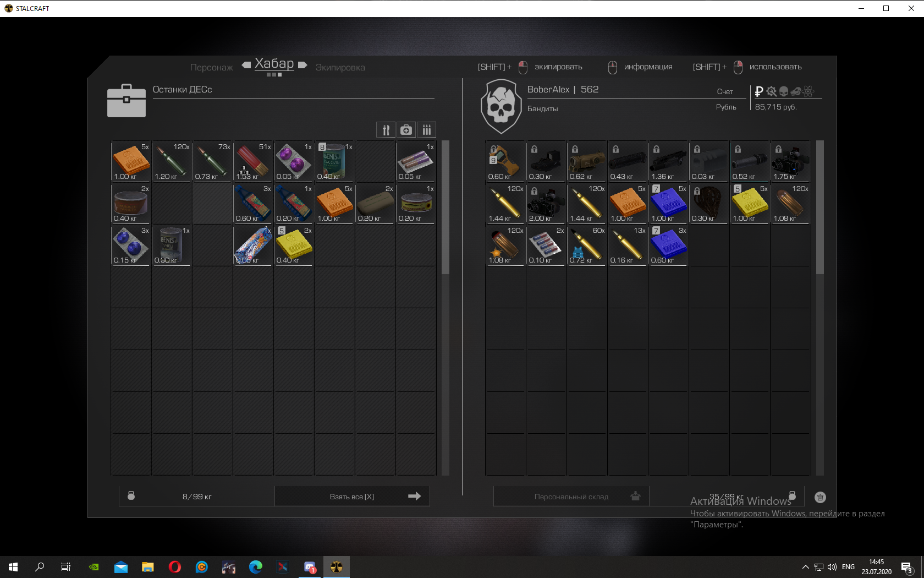
Task: Pick the purple capsule strip 1x item
Action: tap(416, 161)
